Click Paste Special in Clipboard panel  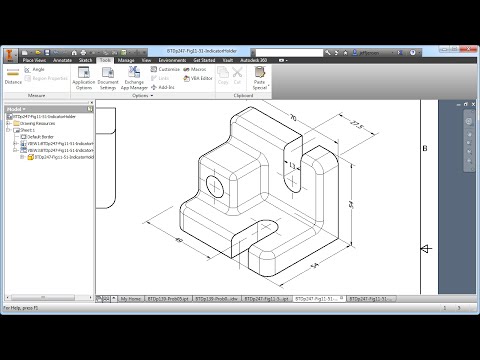point(260,78)
